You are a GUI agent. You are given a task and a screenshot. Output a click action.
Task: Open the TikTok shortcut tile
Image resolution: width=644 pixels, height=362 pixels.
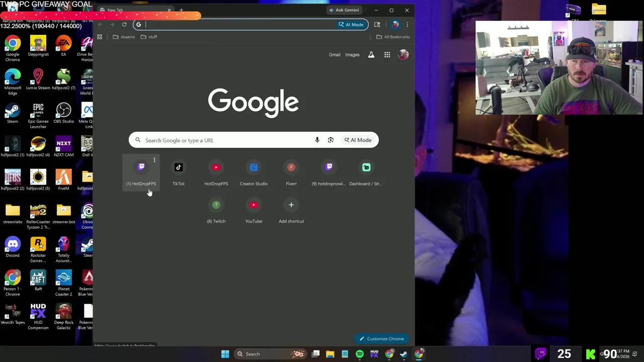click(x=179, y=172)
